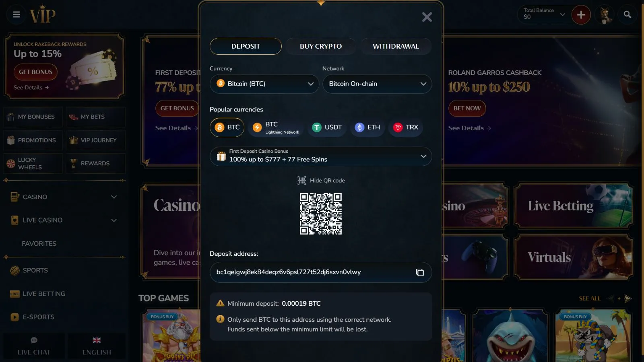The width and height of the screenshot is (644, 362).
Task: Select the TRX currency chip
Action: click(406, 128)
